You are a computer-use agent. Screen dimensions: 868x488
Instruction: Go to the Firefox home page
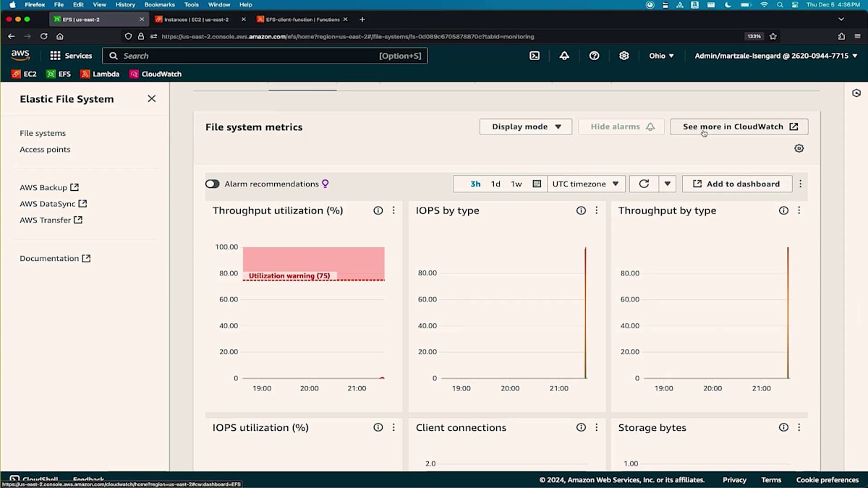click(60, 36)
